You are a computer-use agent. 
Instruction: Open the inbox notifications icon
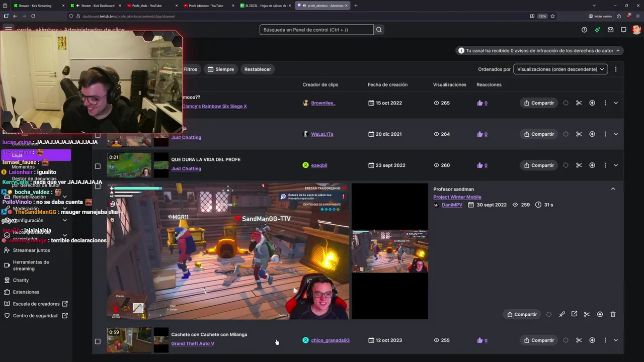(610, 30)
